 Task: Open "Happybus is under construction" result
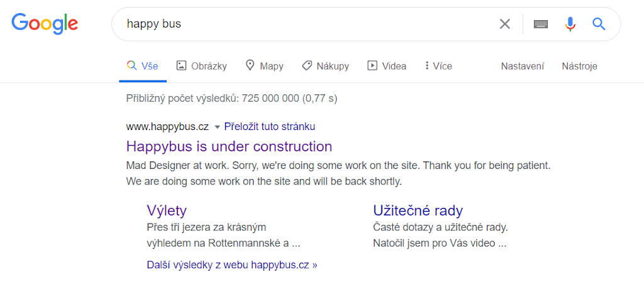pyautogui.click(x=229, y=146)
